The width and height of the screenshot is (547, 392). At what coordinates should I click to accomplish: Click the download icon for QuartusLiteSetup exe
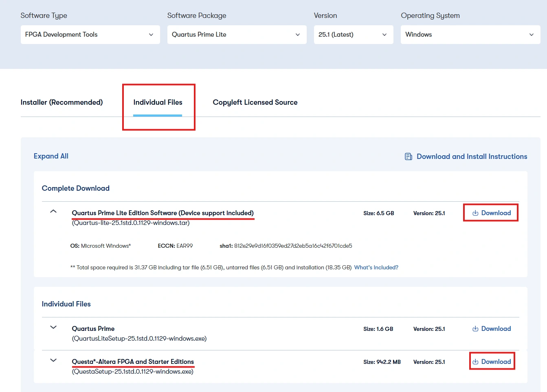coord(475,329)
